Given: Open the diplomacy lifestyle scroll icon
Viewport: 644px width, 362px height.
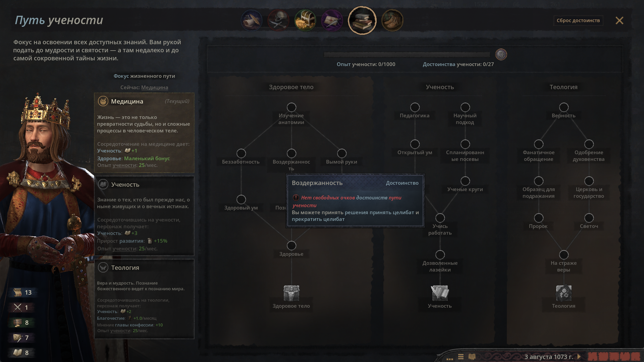Looking at the screenshot, I should click(252, 20).
